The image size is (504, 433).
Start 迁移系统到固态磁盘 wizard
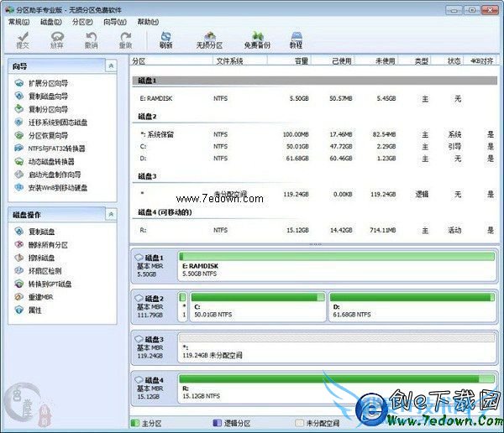coord(50,123)
